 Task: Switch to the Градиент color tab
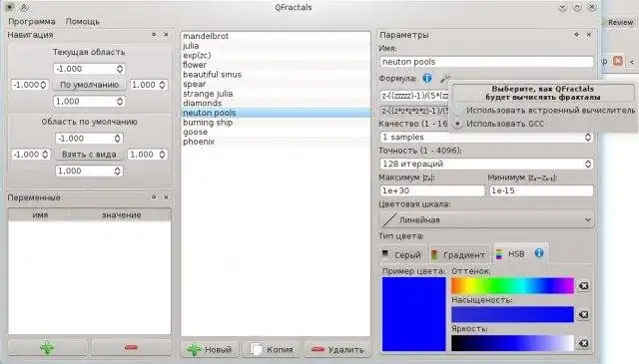click(x=458, y=255)
